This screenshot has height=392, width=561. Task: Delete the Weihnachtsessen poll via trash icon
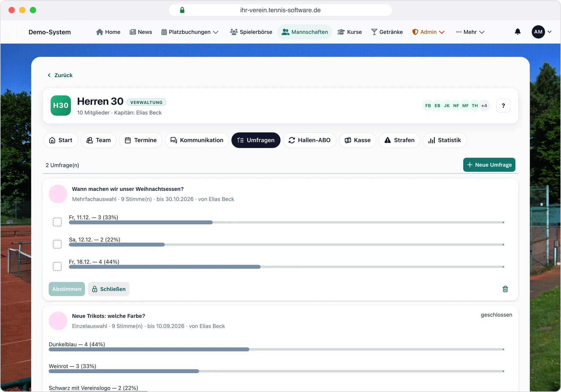point(505,289)
